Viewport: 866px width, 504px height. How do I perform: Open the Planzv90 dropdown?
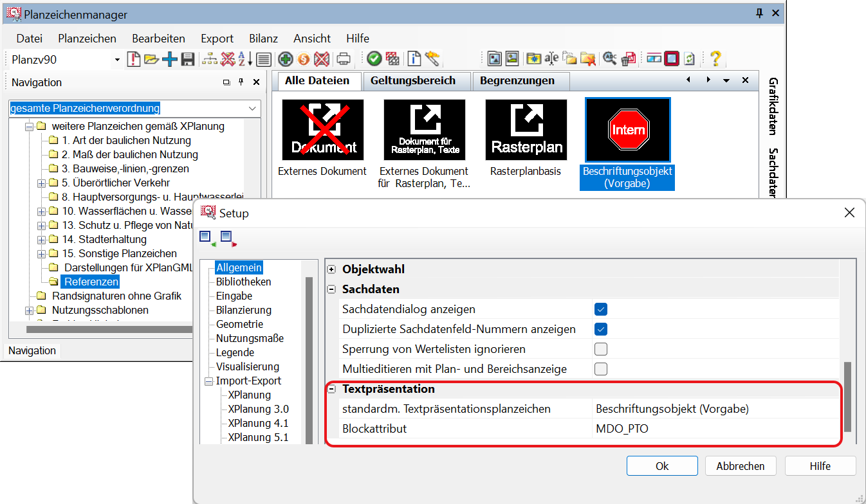[x=117, y=60]
